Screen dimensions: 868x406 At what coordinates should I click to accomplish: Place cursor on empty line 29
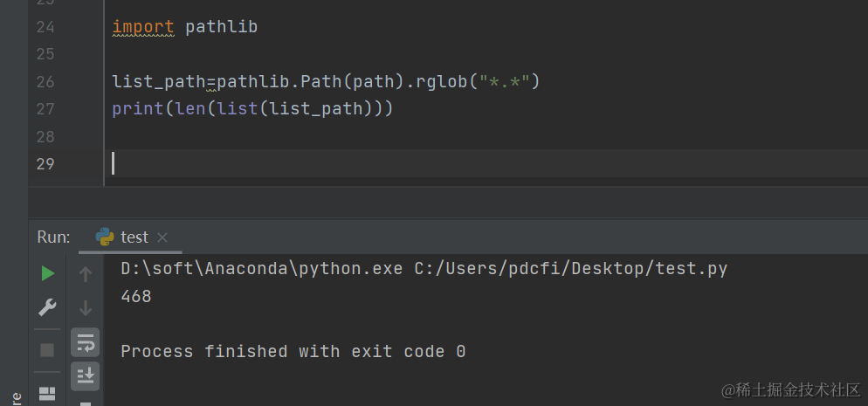pos(487,164)
